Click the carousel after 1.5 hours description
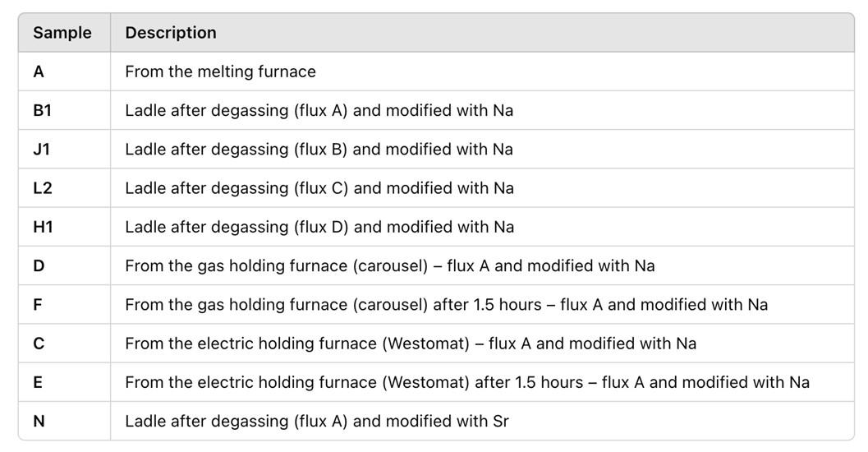 pos(446,304)
